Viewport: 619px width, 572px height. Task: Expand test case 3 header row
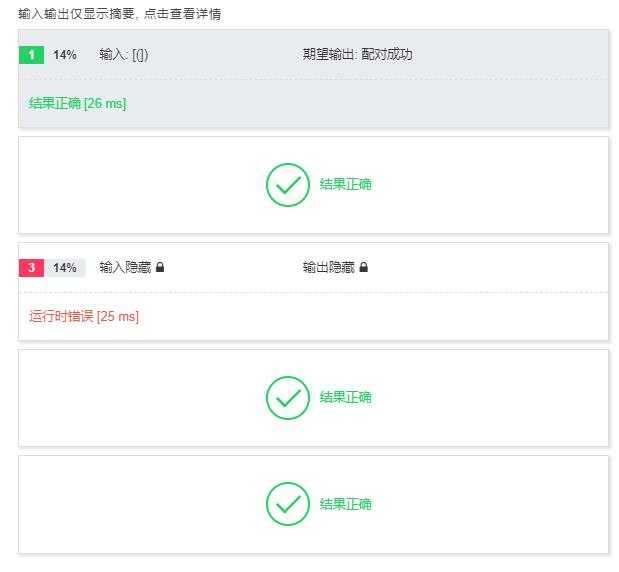tap(313, 268)
